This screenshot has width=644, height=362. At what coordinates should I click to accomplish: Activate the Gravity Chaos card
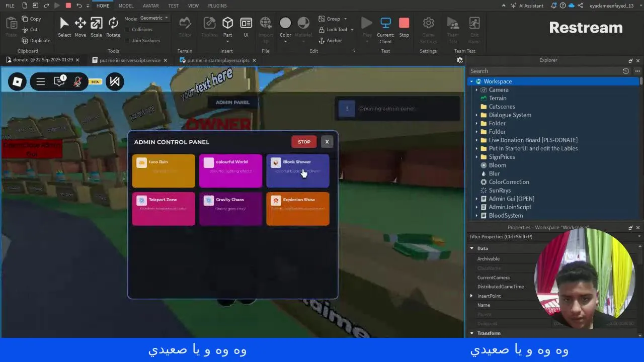pos(230,209)
